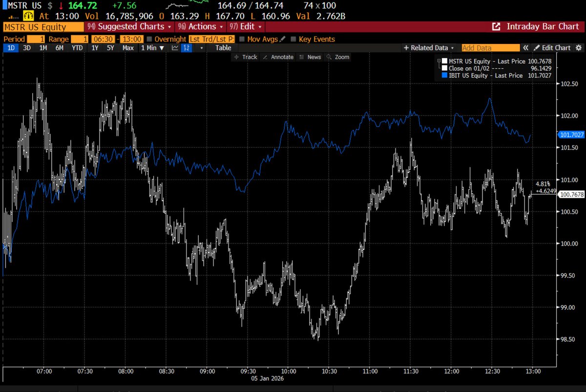The height and width of the screenshot is (392, 586).
Task: Click the Add Data input field
Action: click(x=491, y=48)
